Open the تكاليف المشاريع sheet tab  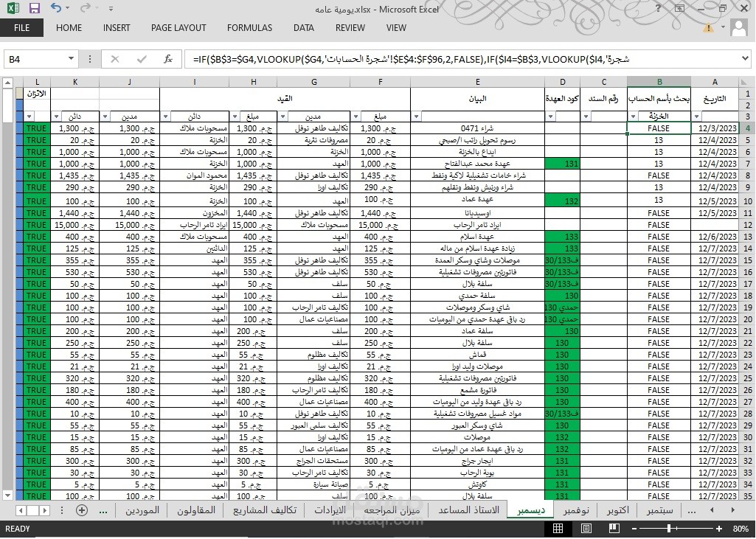pos(265,510)
